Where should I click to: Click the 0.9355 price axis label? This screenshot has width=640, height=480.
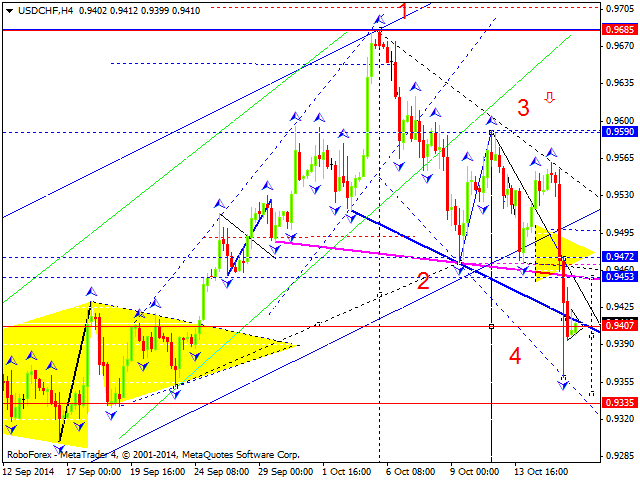pos(620,382)
